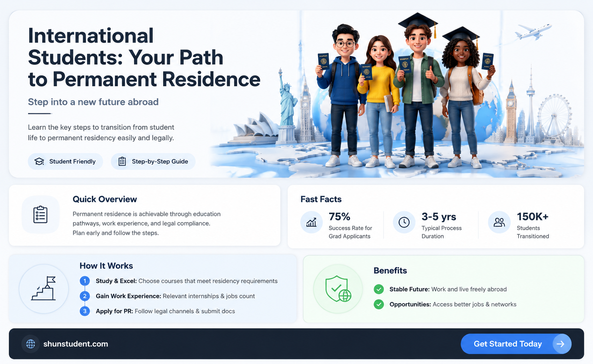This screenshot has height=364, width=593.
Task: Click the main headline International Students
Action: [144, 57]
